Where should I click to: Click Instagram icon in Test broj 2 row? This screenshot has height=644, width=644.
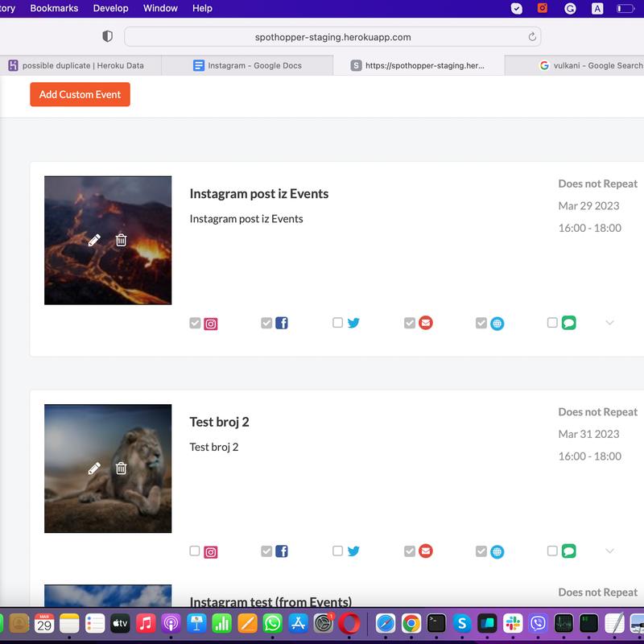pos(211,552)
